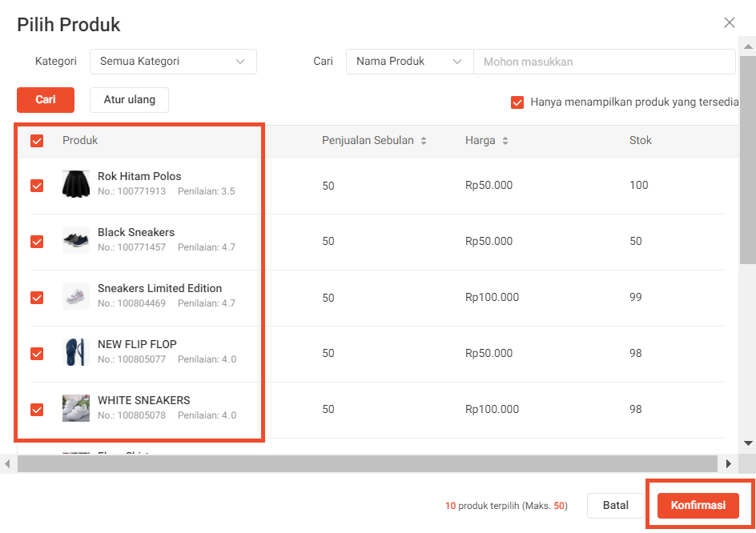Click the horizontal scrollbar right arrow
The height and width of the screenshot is (533, 756).
click(x=729, y=463)
